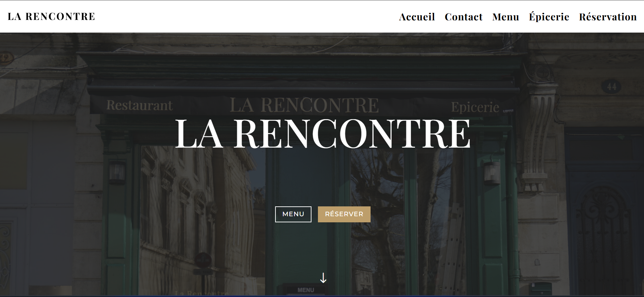This screenshot has height=297, width=644.
Task: Click the left wall lantern
Action: point(117,171)
